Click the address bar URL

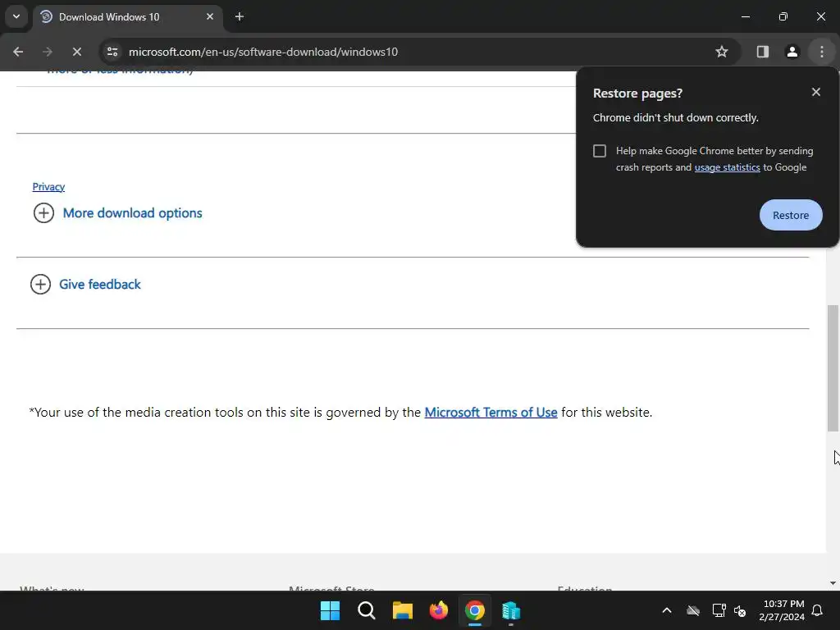[x=263, y=52]
